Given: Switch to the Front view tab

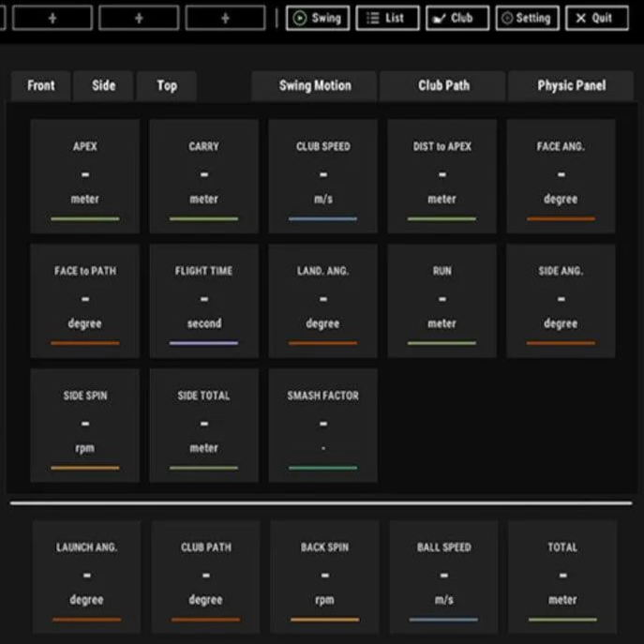Looking at the screenshot, I should 41,85.
